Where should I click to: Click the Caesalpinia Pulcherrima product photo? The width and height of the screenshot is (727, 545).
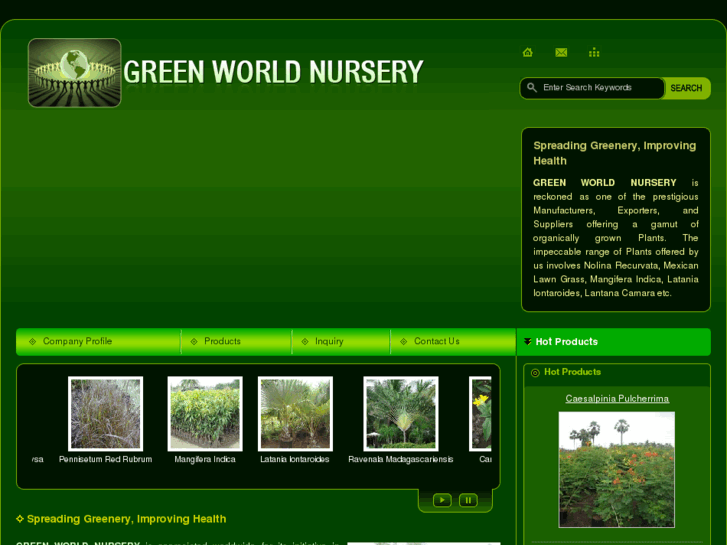click(x=617, y=470)
